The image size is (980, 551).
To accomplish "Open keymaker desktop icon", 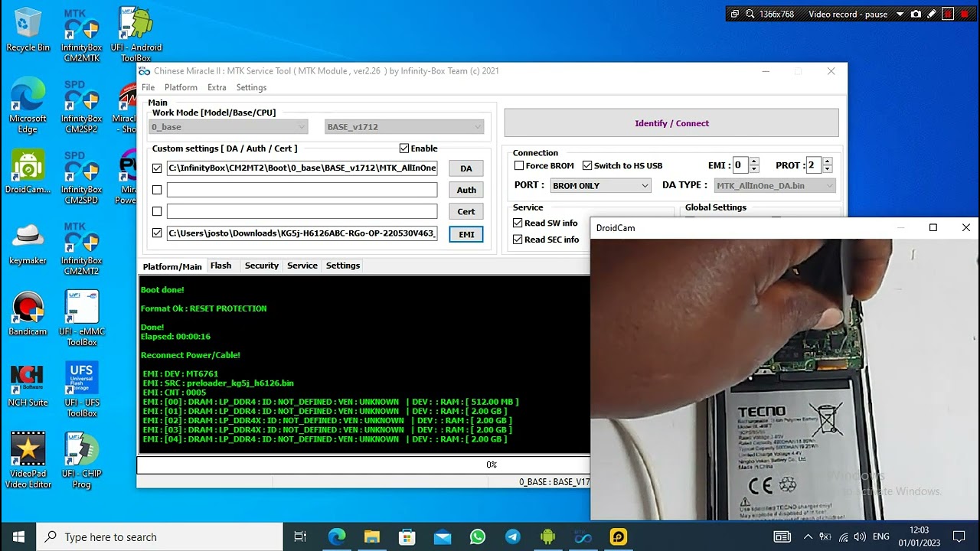I will coord(28,243).
